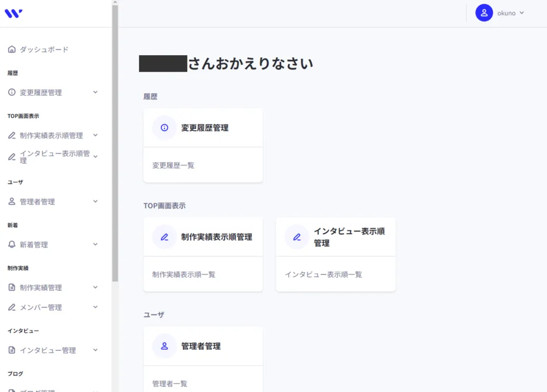Click the W logo in the header
547x392 pixels.
click(x=14, y=14)
